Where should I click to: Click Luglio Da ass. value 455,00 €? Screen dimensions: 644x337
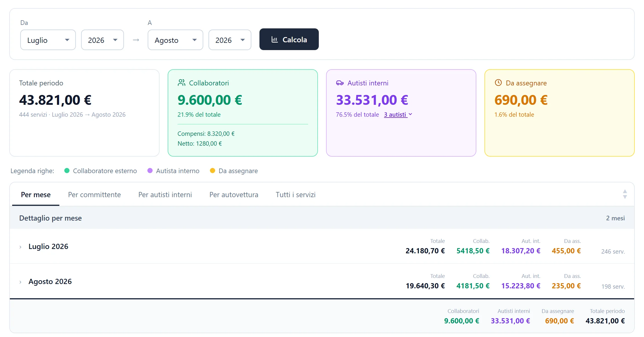tap(566, 251)
